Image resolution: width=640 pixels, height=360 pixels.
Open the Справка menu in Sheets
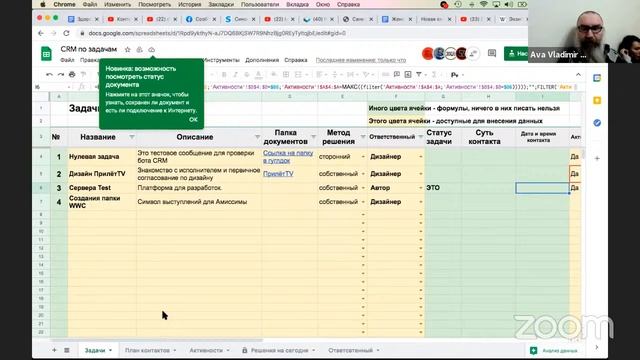point(296,60)
